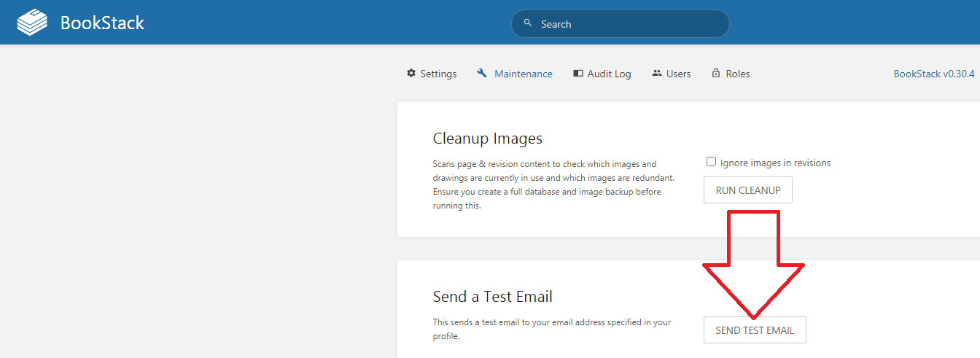The height and width of the screenshot is (358, 980).
Task: Click the magnifier icon in search bar
Action: pos(529,23)
